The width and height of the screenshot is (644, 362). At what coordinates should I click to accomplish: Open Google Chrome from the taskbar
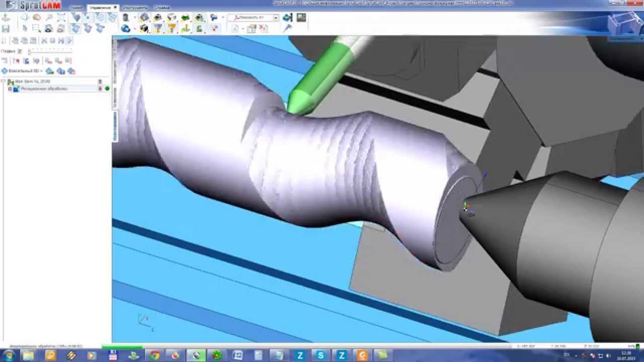pyautogui.click(x=154, y=356)
